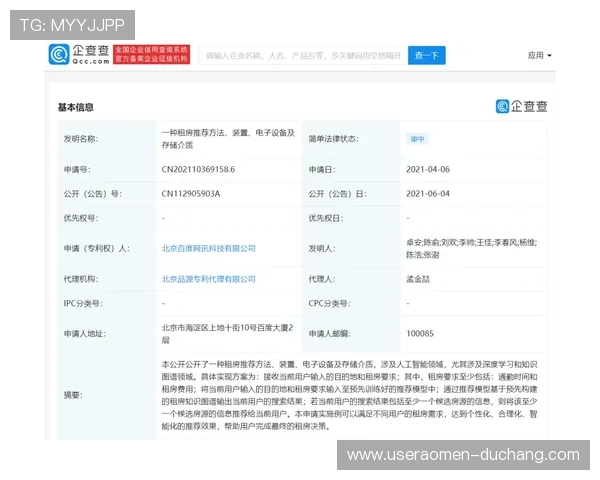Click the 申请人地址 label
The image size is (600, 480).
85,333
